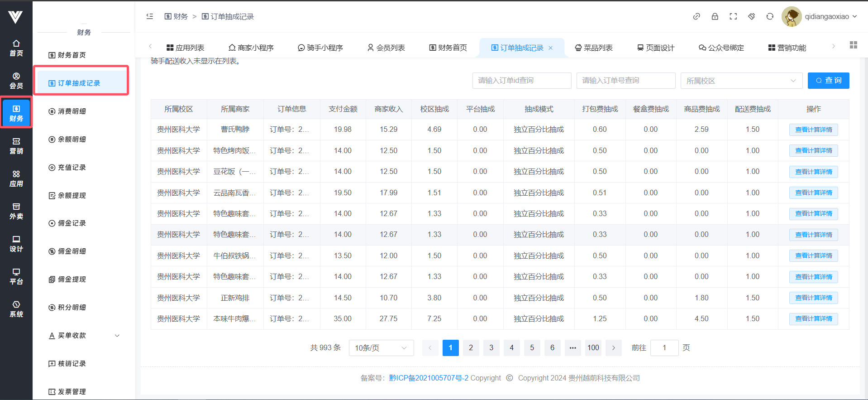Open the tab grid menu icon
868x400 pixels.
click(854, 45)
